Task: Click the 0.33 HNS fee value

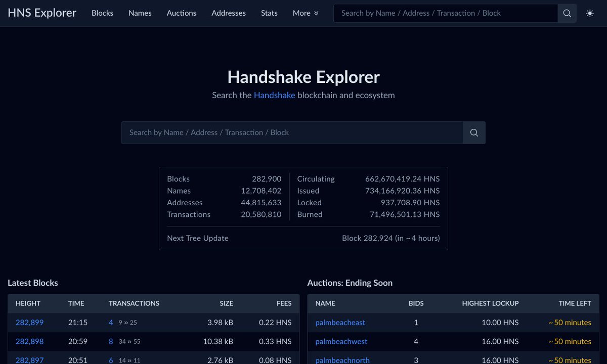Action: point(275,342)
